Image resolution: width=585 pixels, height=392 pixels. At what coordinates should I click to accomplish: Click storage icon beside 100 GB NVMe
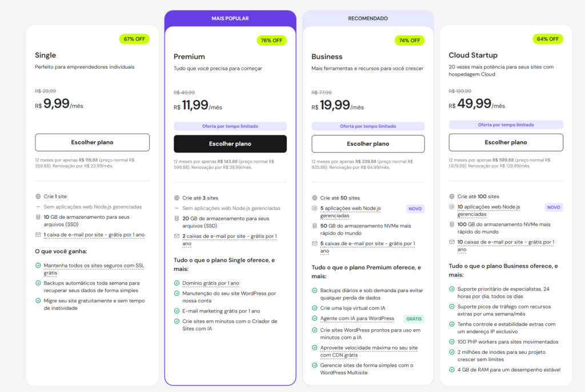452,224
